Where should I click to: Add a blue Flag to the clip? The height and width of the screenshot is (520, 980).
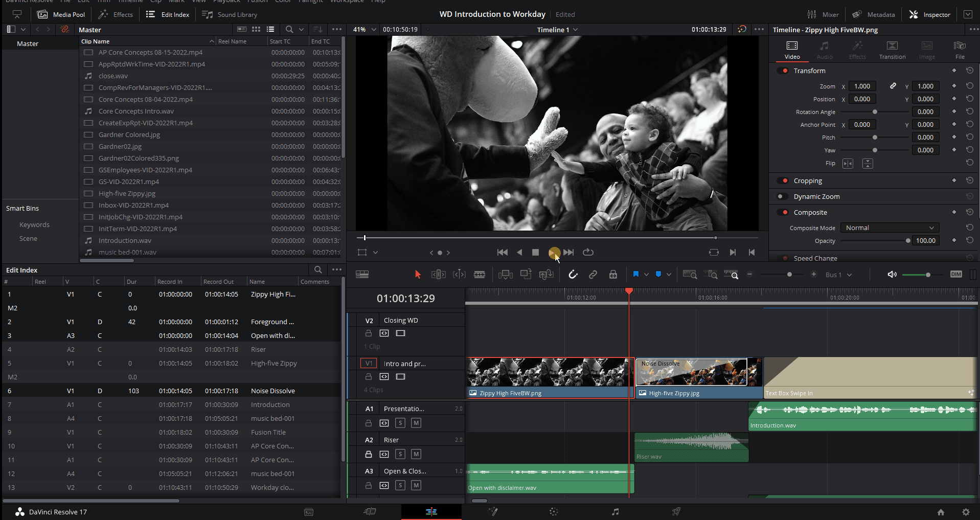[x=636, y=275]
